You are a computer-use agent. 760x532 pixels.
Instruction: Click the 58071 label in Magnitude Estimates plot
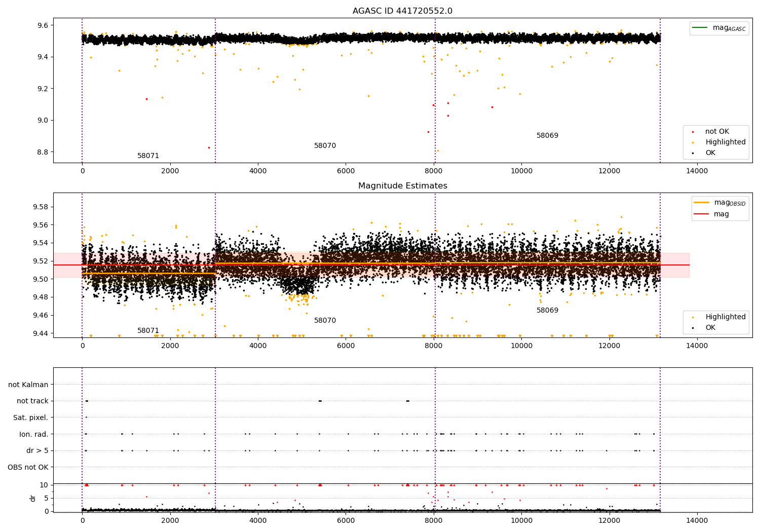tap(148, 331)
